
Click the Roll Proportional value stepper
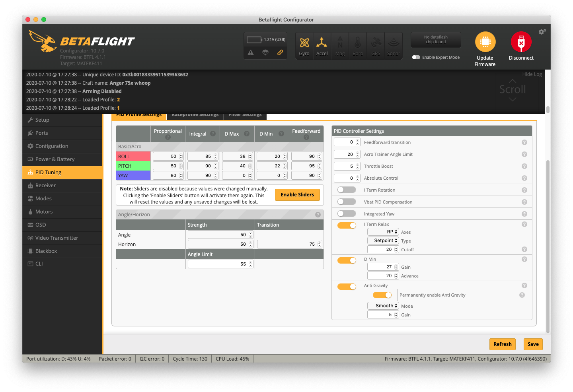coord(181,156)
